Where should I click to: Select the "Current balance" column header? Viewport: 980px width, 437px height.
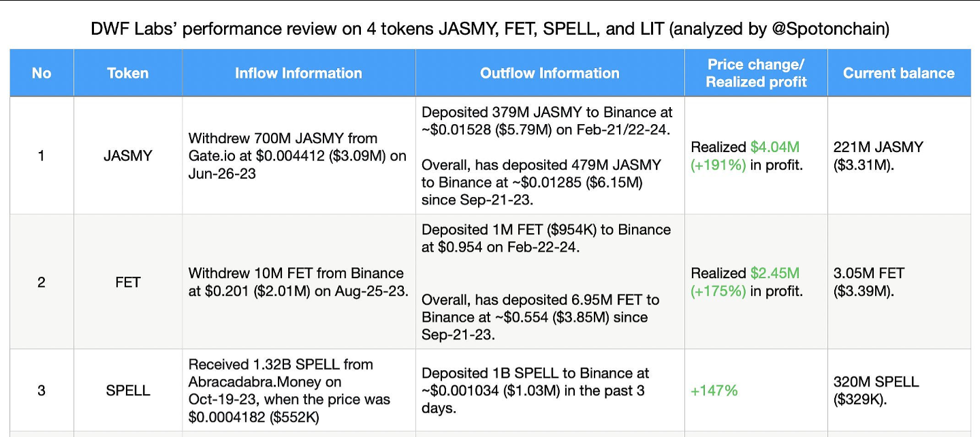(x=898, y=73)
